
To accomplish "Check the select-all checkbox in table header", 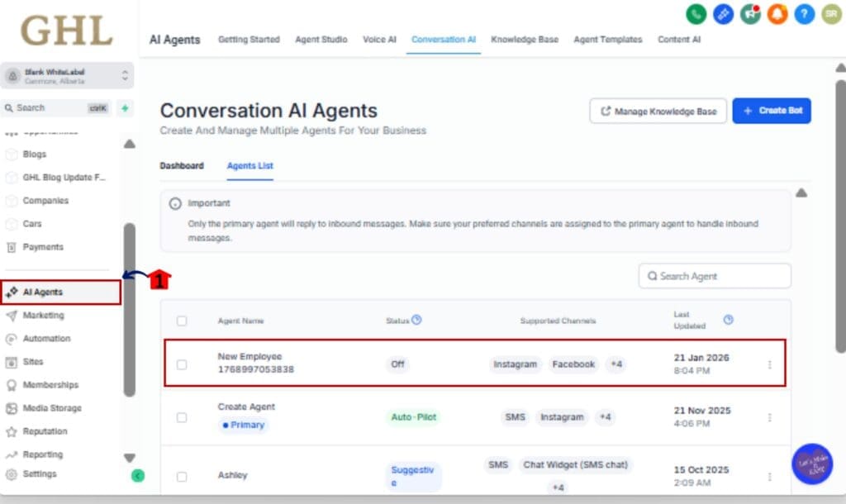I will (x=183, y=320).
